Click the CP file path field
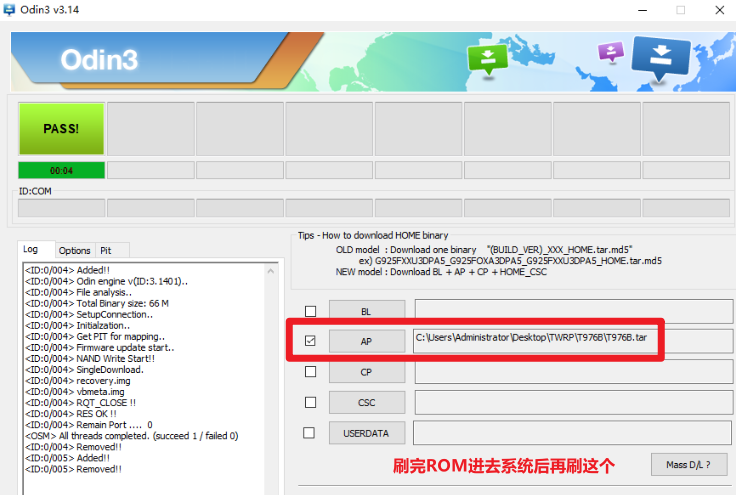Image resolution: width=736 pixels, height=495 pixels. (574, 372)
